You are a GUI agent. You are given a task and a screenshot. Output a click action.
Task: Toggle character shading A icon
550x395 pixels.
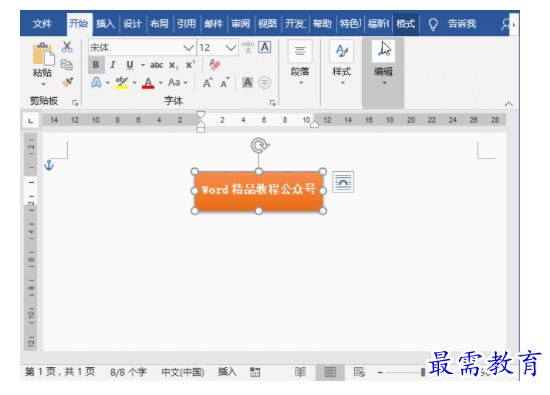(247, 83)
